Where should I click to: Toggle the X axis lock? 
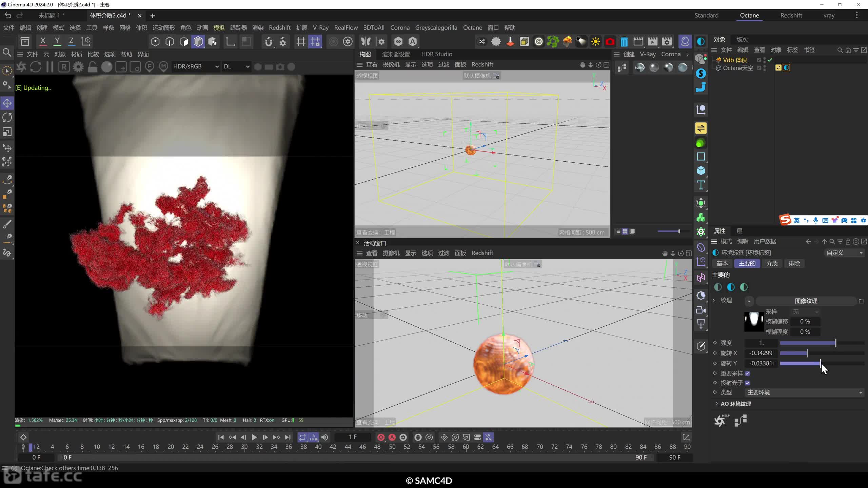43,41
